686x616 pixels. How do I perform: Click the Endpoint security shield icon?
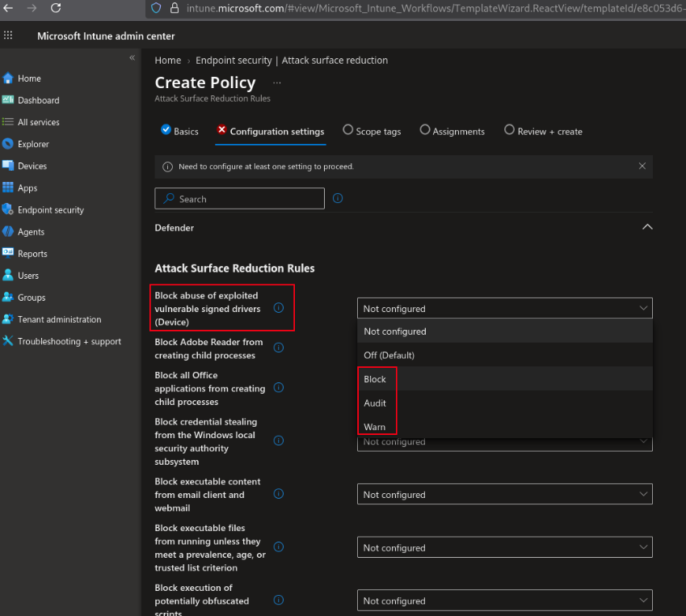(x=8, y=209)
